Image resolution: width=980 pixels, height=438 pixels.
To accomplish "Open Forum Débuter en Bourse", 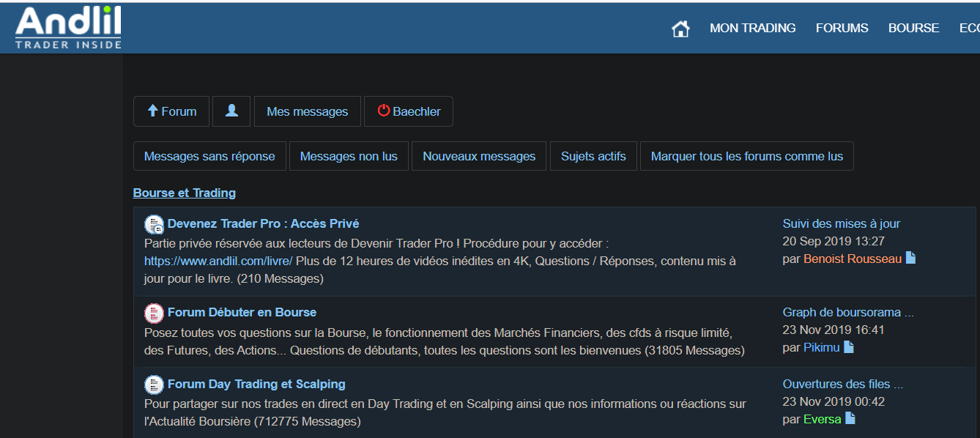I will (242, 312).
